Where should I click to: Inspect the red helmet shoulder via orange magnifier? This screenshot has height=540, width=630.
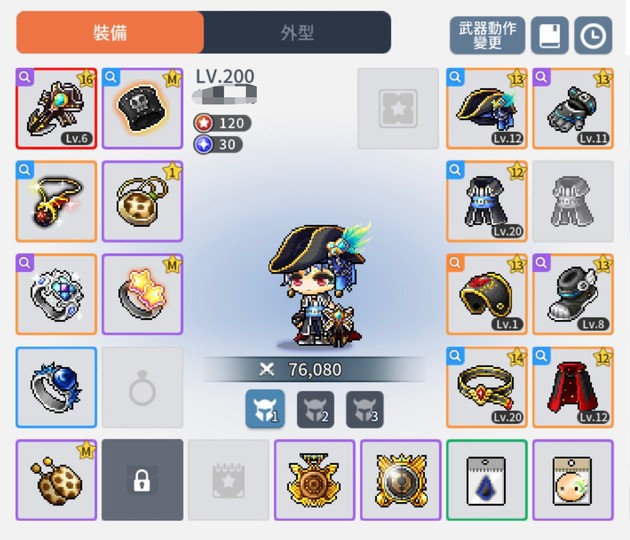coord(455,263)
